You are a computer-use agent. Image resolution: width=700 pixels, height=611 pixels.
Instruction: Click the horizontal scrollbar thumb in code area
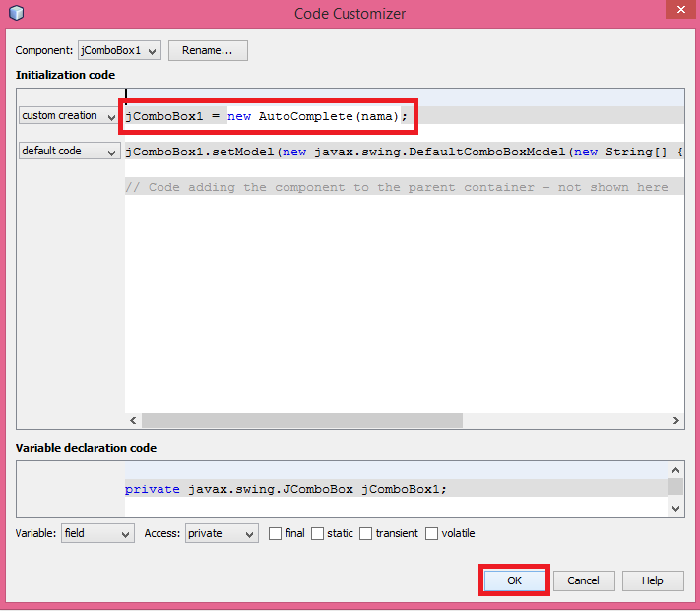(x=302, y=420)
